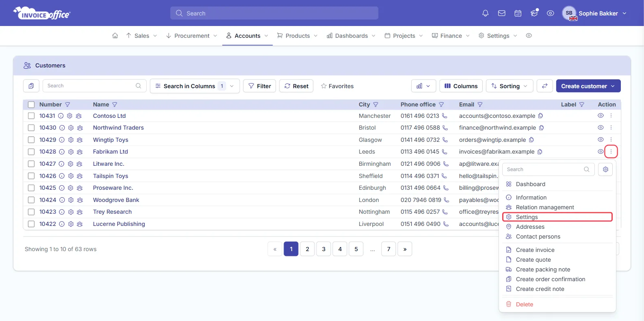Open the Fabrikam Ltd customer link
644x321 pixels.
(111, 152)
